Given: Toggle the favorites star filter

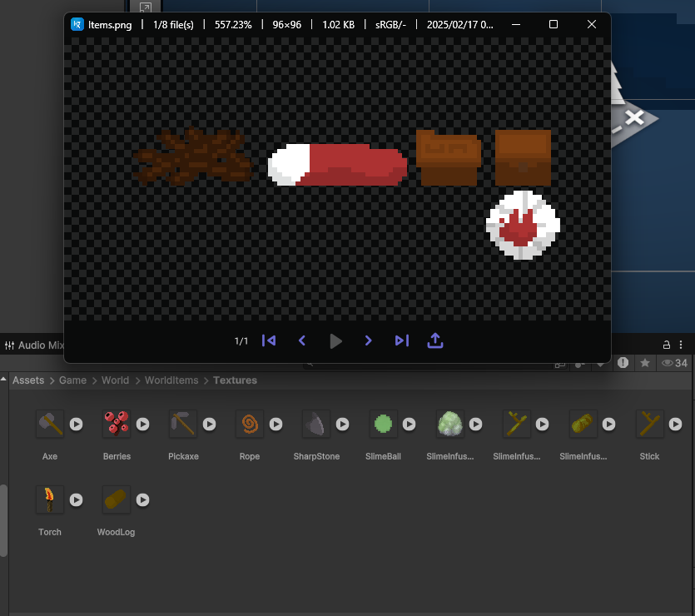Looking at the screenshot, I should pyautogui.click(x=644, y=363).
